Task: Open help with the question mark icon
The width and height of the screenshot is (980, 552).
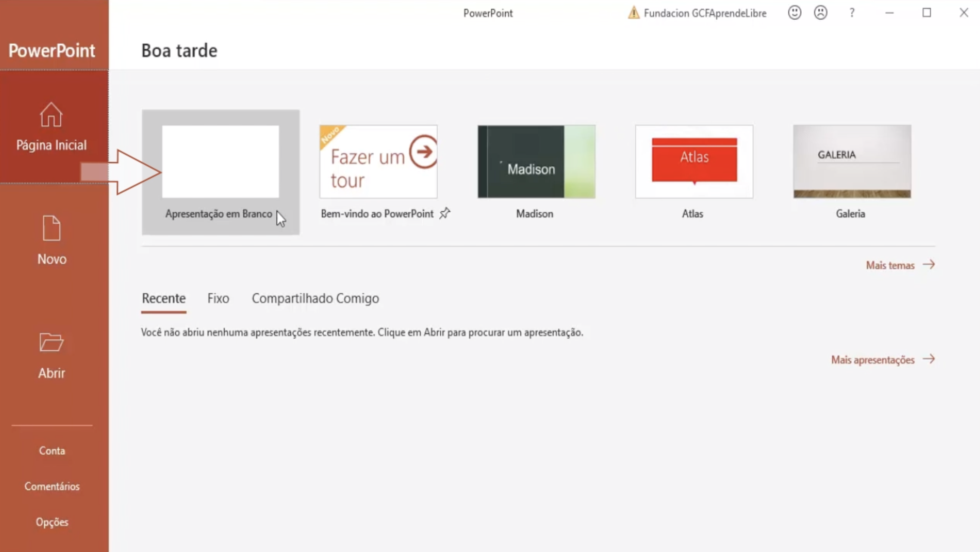Action: 852,13
